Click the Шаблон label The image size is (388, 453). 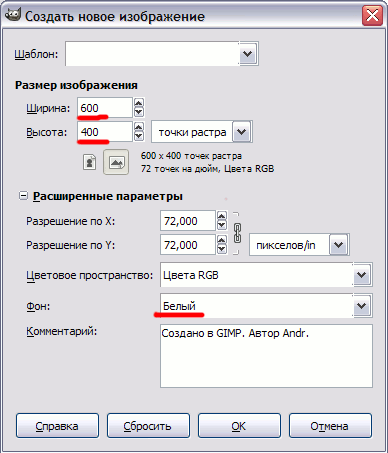click(x=36, y=54)
